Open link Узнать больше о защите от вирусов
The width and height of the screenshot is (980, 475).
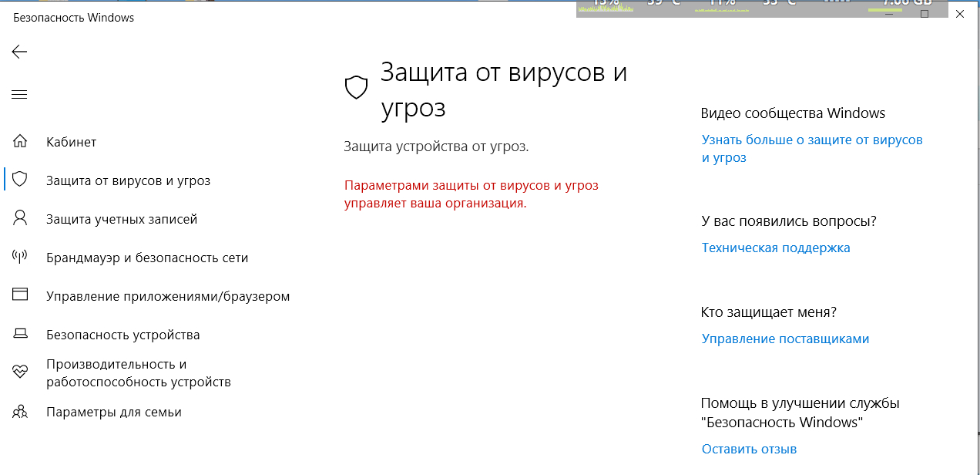tap(812, 149)
